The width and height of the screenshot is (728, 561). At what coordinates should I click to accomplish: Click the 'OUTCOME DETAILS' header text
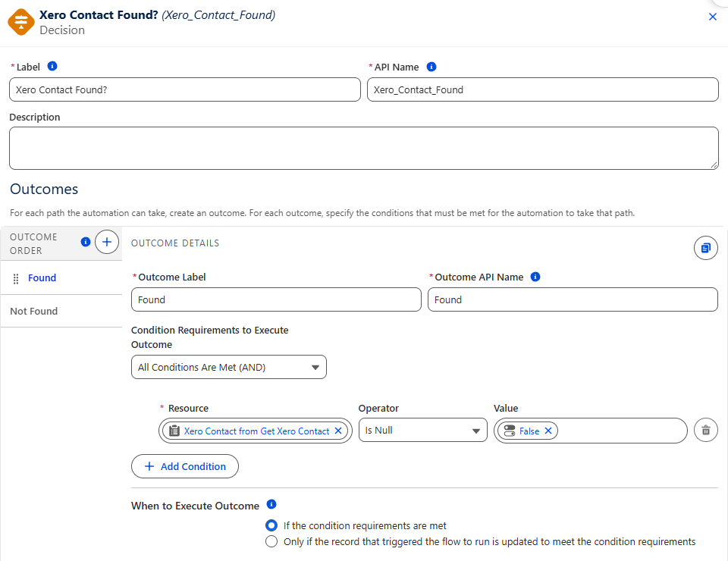point(175,243)
